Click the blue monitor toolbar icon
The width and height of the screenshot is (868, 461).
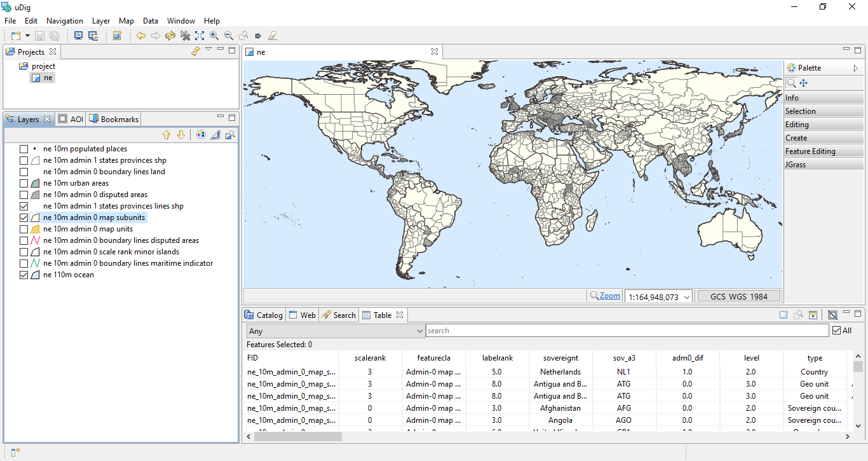[78, 36]
